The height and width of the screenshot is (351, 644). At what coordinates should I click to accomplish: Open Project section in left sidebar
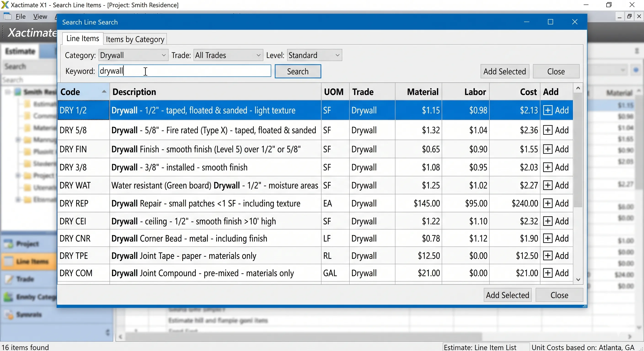click(x=28, y=244)
